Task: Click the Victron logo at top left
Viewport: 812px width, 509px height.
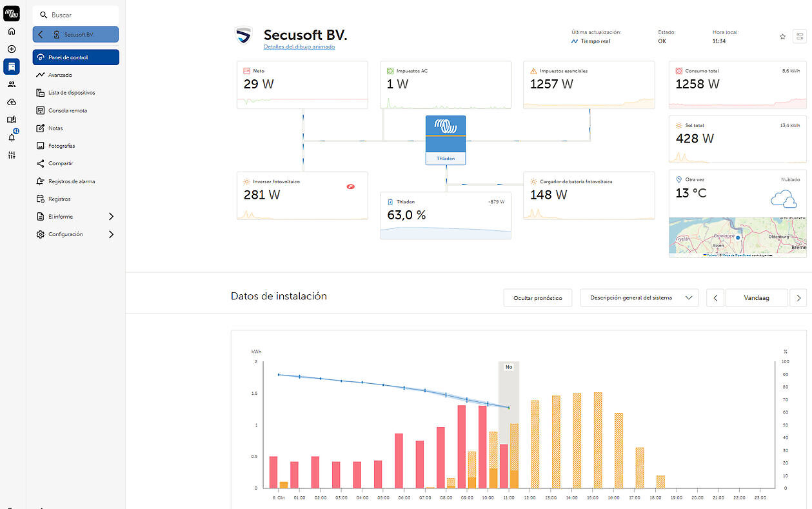Action: tap(12, 14)
